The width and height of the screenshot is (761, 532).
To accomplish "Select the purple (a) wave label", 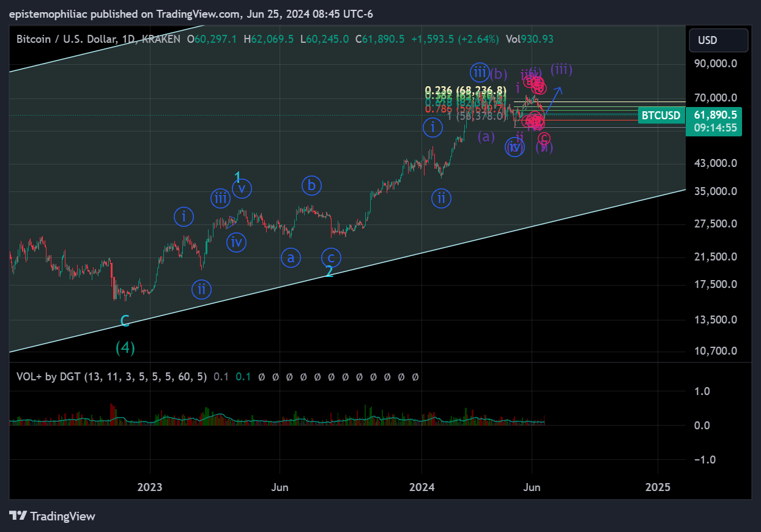I will [x=486, y=136].
